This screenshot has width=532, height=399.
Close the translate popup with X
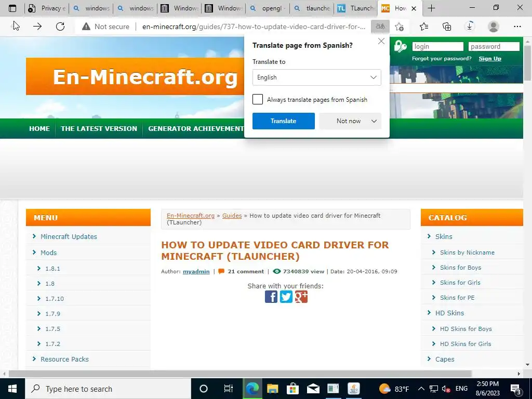click(381, 41)
